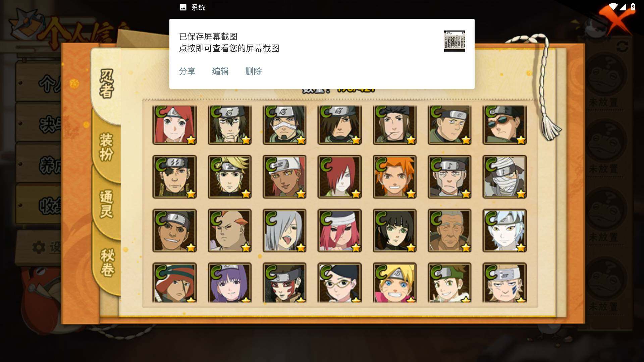
Task: Pick the eyepatch ninja portrait
Action: point(174,177)
